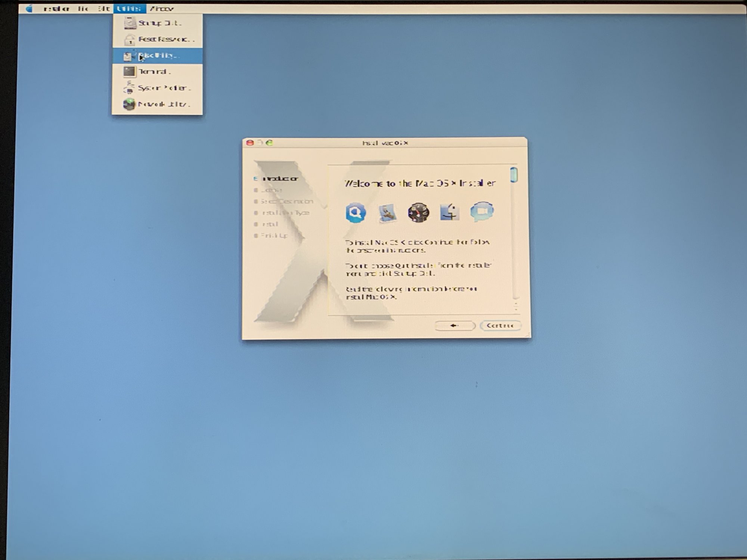This screenshot has height=560, width=747.
Task: Choose Reset Password menu entry
Action: (x=158, y=39)
